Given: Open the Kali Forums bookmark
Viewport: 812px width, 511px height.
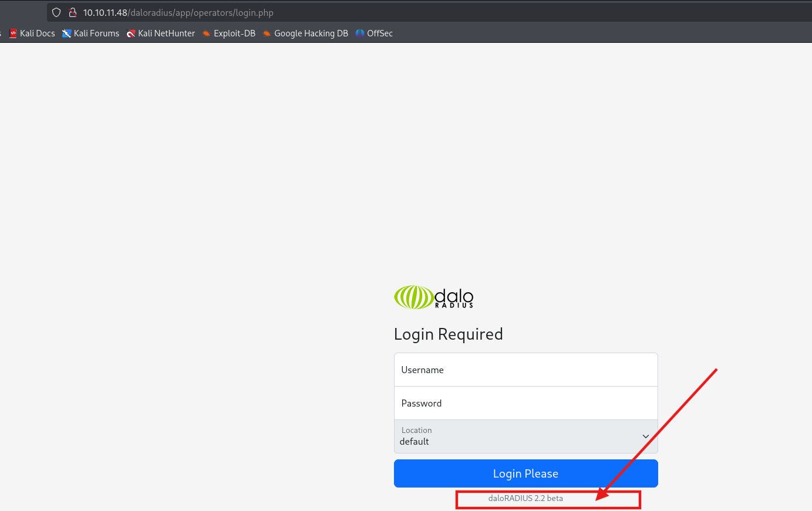Looking at the screenshot, I should point(91,33).
